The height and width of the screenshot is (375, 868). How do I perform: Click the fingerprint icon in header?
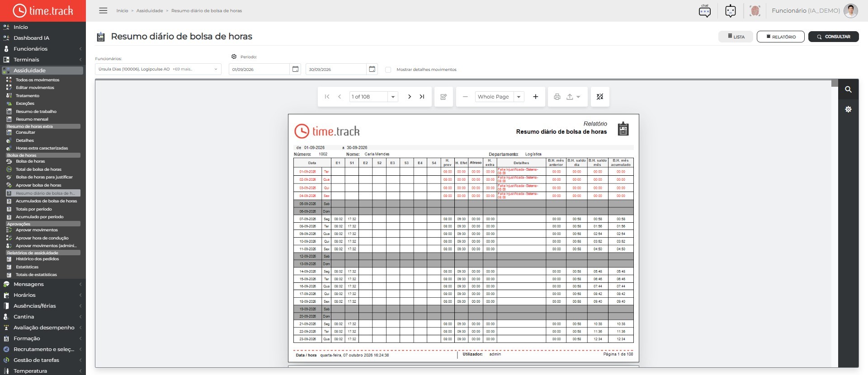click(755, 11)
